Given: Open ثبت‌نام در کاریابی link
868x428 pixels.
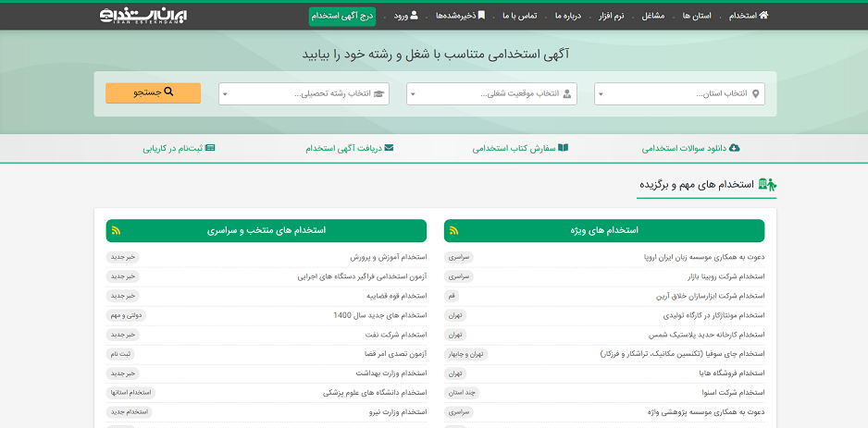Looking at the screenshot, I should 179,148.
